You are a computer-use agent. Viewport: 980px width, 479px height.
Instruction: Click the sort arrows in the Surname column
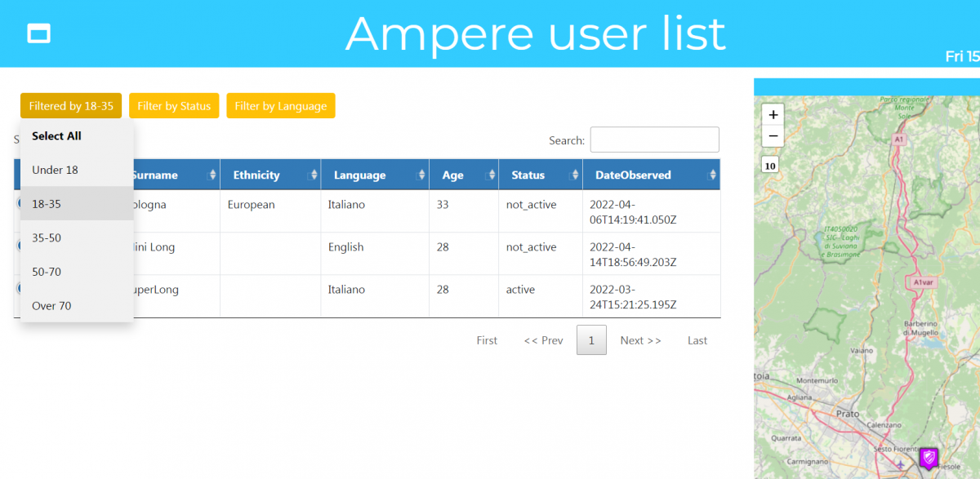pos(213,175)
